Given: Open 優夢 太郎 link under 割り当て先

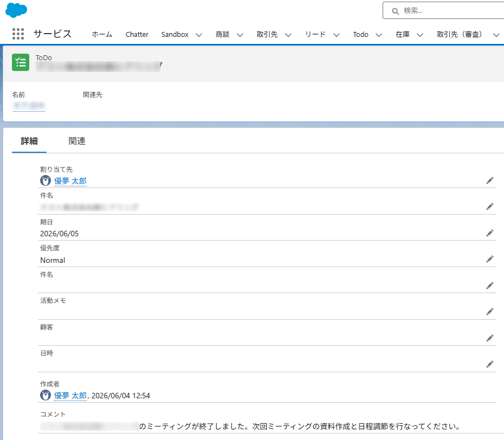Looking at the screenshot, I should 70,181.
